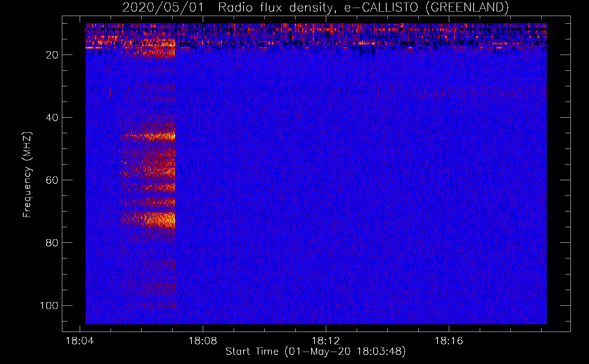This screenshot has width=589, height=364.
Task: Click the 80 frequency tick label
Action: pyautogui.click(x=52, y=243)
